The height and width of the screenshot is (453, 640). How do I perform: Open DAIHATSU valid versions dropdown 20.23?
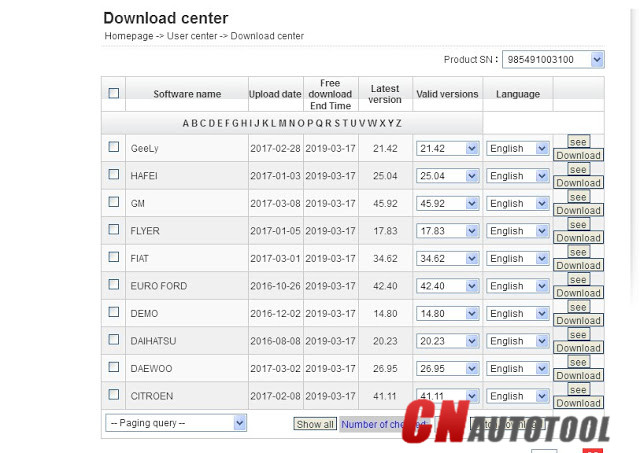pos(447,341)
